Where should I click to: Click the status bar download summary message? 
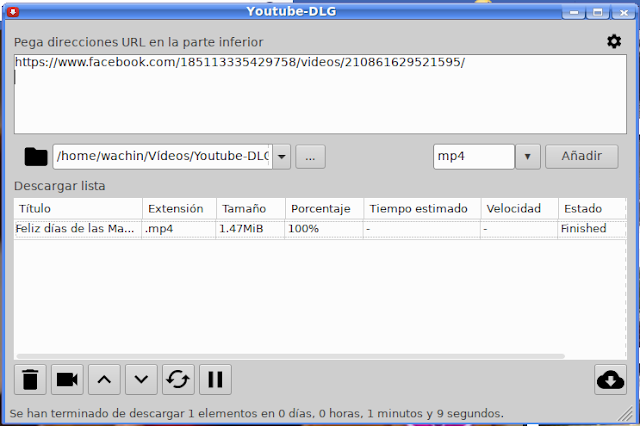[256, 413]
